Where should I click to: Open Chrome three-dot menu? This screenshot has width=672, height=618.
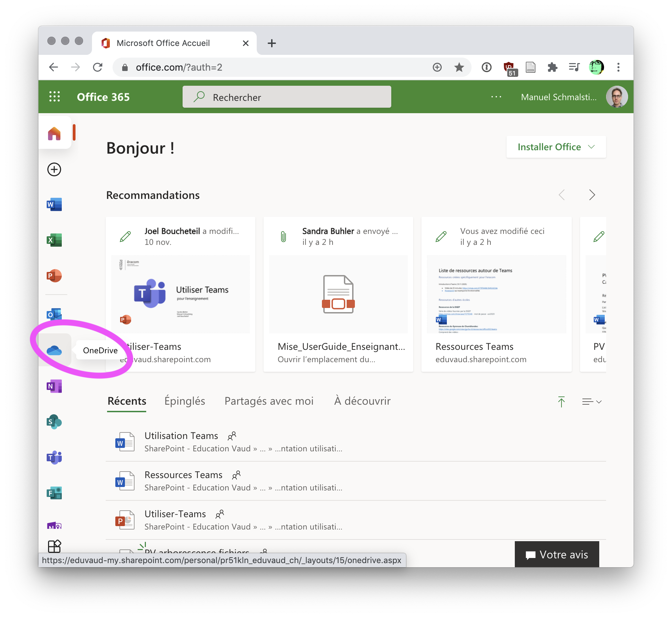click(618, 67)
